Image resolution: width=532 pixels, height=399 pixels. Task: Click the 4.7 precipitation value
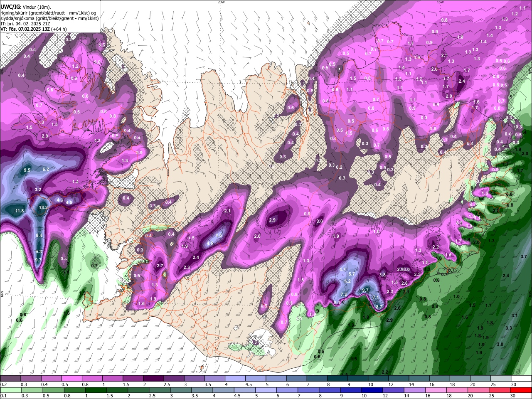(343, 269)
